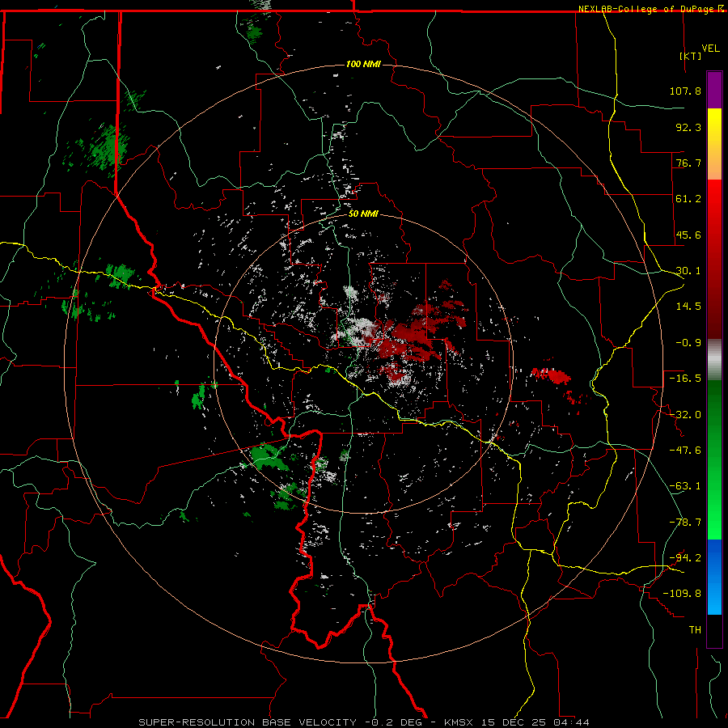
Task: Click the 107.8 legend value
Action: coord(685,91)
